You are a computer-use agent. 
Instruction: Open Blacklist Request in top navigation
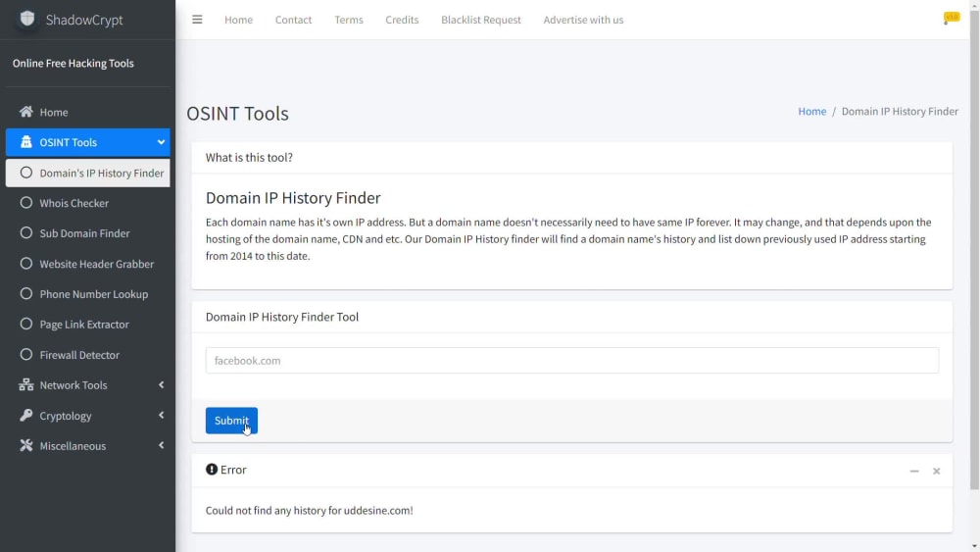[480, 20]
